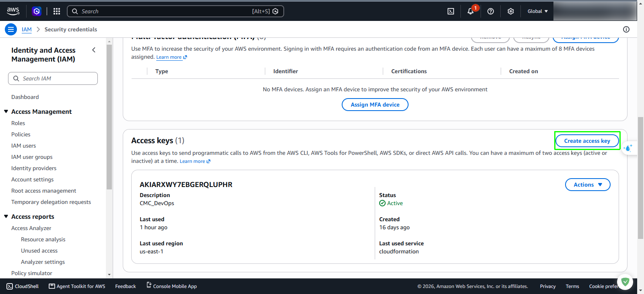Screen dimensions: 644x294
Task: Open IAM user groups
Action: click(32, 157)
